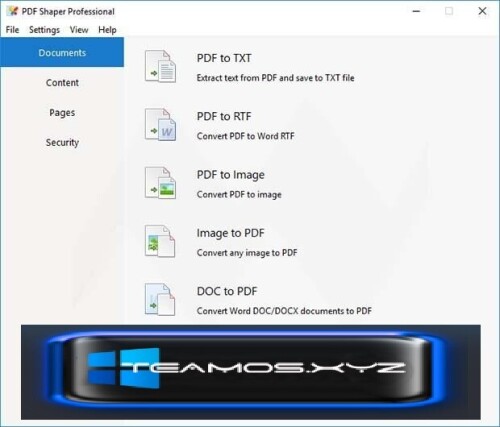Open the Help menu
Image resolution: width=500 pixels, height=427 pixels.
click(107, 30)
